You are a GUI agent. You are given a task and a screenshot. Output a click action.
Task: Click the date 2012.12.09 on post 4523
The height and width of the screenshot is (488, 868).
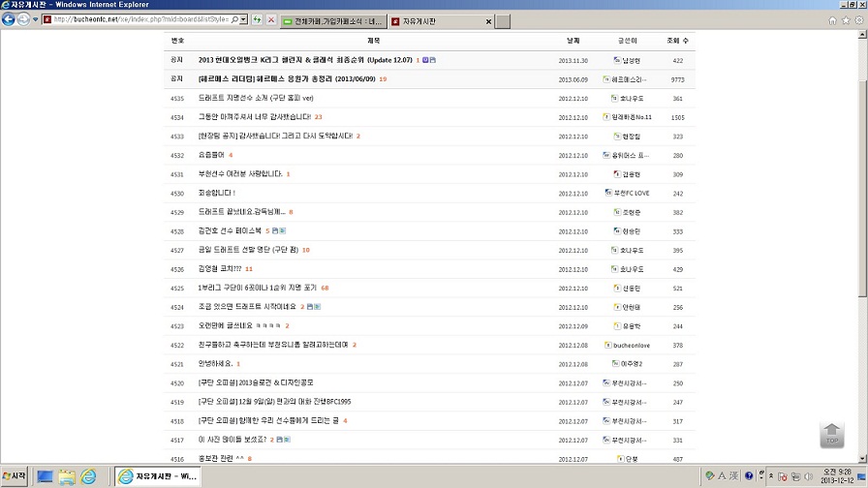[573, 326]
